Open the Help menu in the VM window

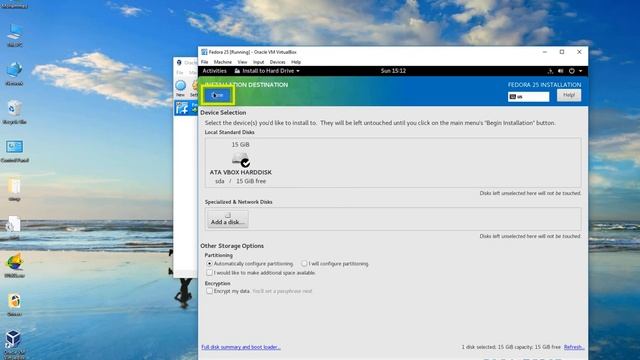point(296,62)
